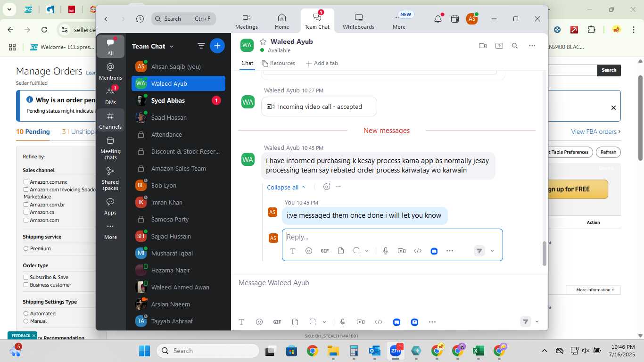The height and width of the screenshot is (362, 644).
Task: Click the chat message scrollbar thumb
Action: [545, 254]
